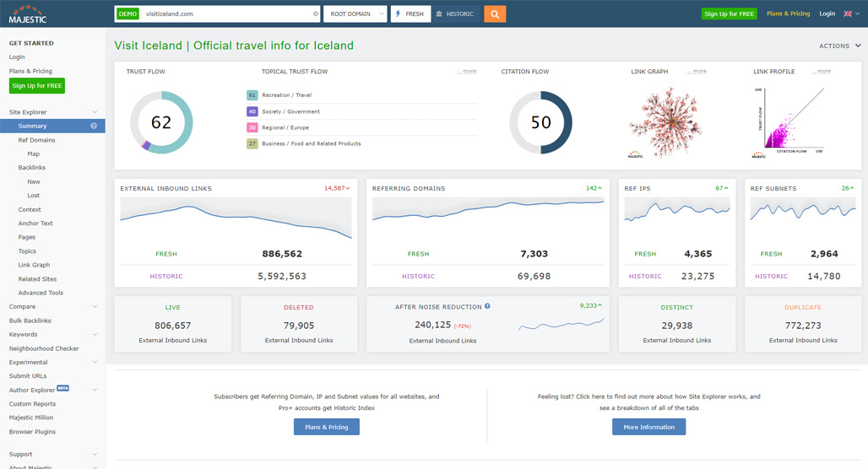Click the green DEMO badge
Screen dimensions: 868x469
(127, 13)
